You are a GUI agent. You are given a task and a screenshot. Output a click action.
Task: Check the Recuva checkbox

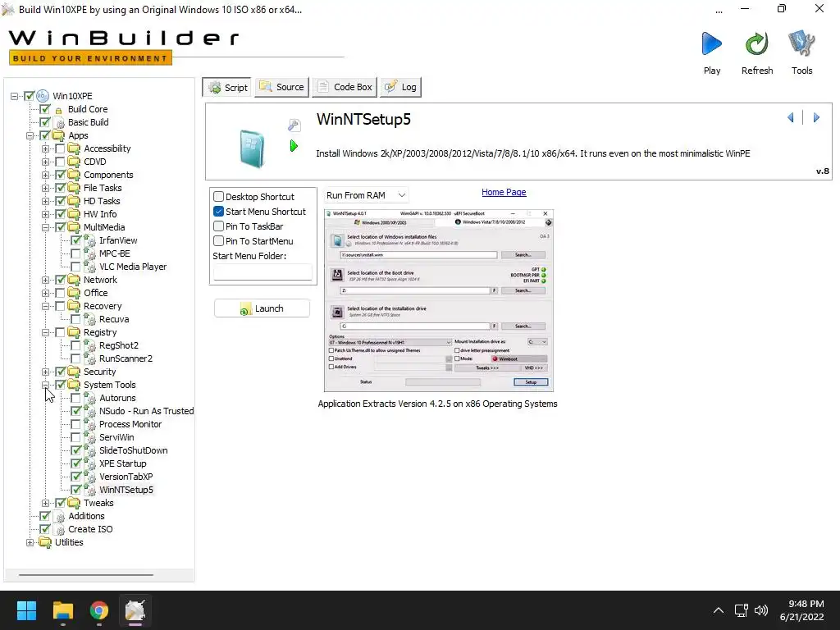point(76,319)
